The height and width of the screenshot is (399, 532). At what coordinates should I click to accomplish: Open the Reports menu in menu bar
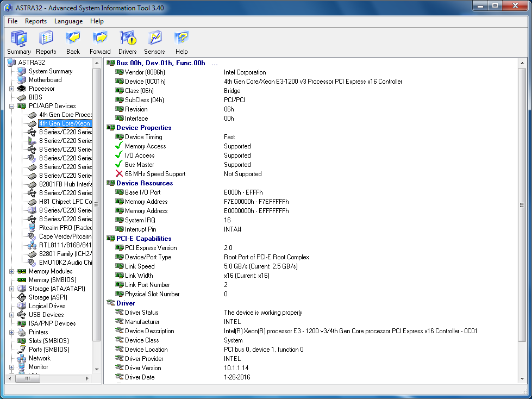36,21
